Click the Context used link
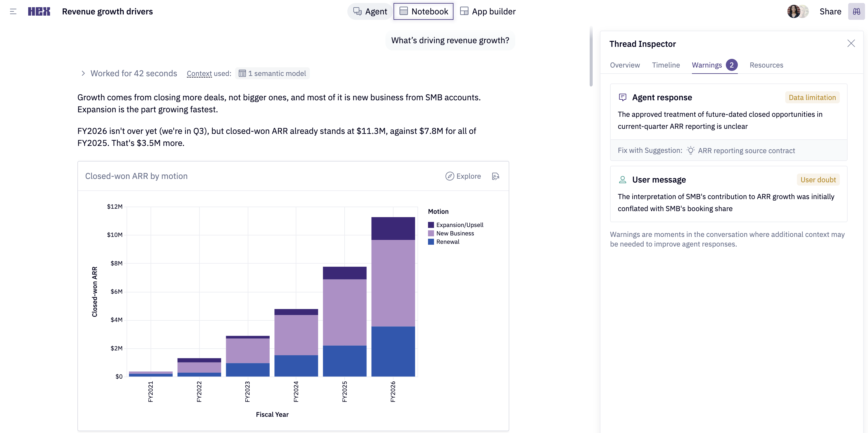 pyautogui.click(x=199, y=74)
